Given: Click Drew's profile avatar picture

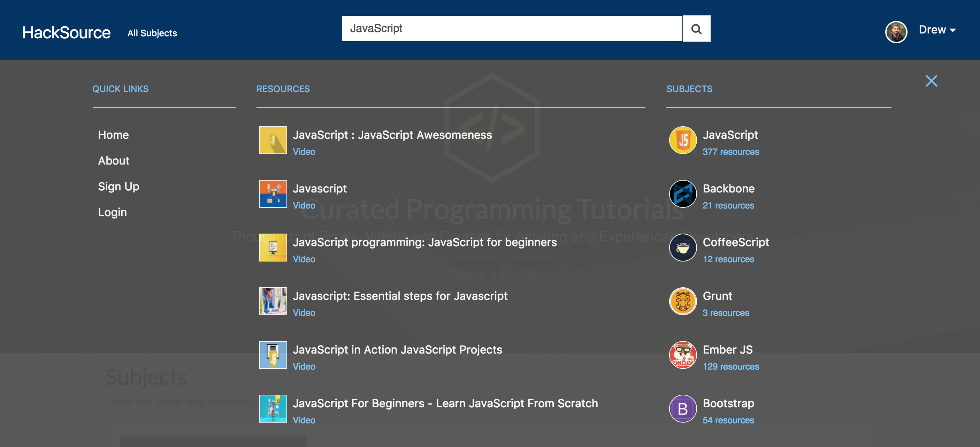Looking at the screenshot, I should click(896, 32).
